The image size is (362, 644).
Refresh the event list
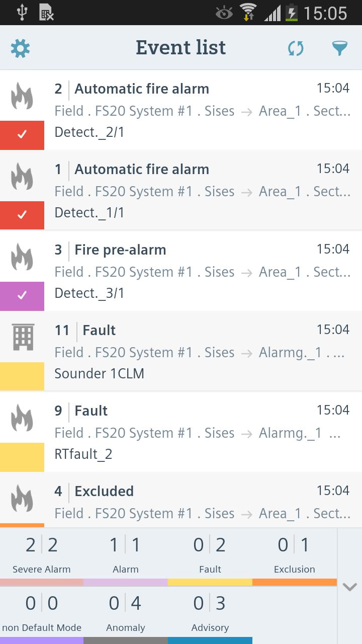pyautogui.click(x=296, y=48)
